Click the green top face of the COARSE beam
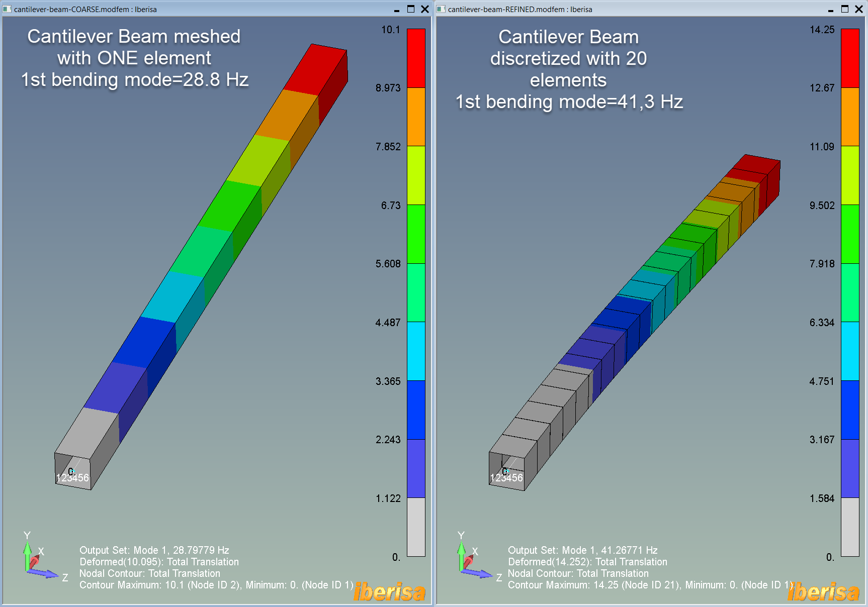Viewport: 868px width, 607px height. [x=229, y=206]
